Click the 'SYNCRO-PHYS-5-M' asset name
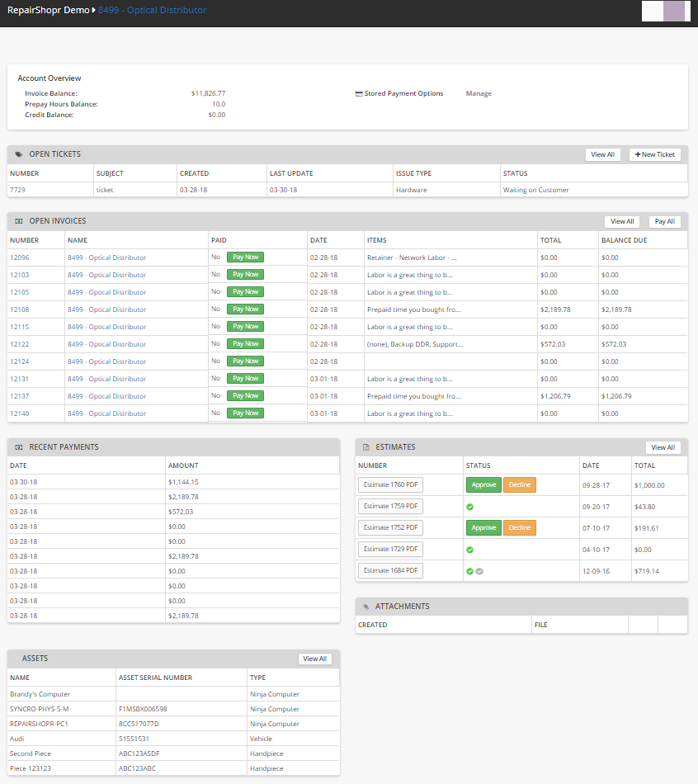 tap(40, 709)
